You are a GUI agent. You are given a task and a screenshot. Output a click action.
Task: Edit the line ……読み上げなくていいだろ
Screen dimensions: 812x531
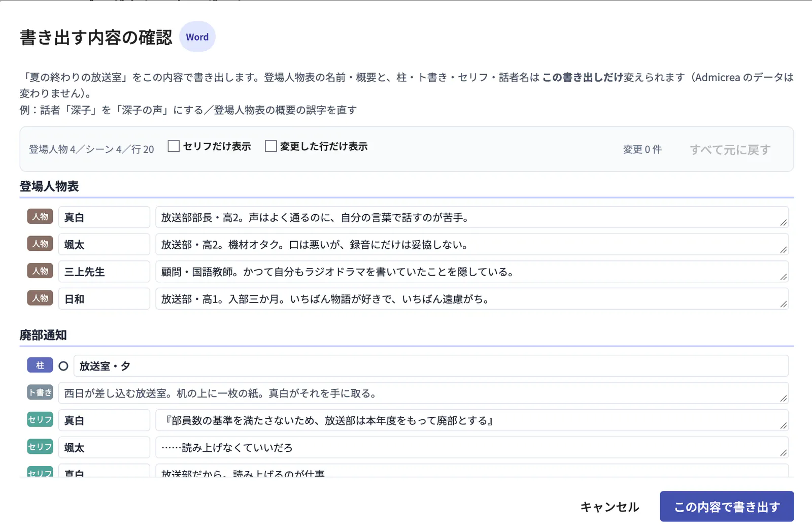(472, 448)
